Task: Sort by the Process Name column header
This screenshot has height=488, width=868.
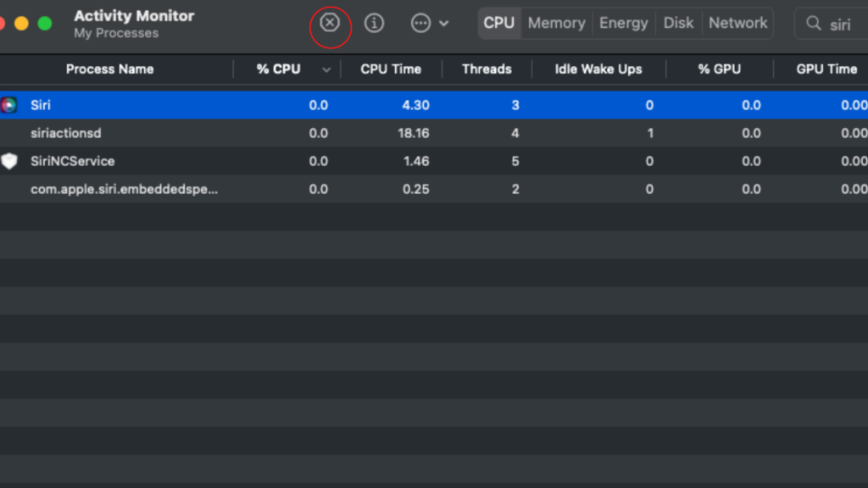Action: [109, 69]
